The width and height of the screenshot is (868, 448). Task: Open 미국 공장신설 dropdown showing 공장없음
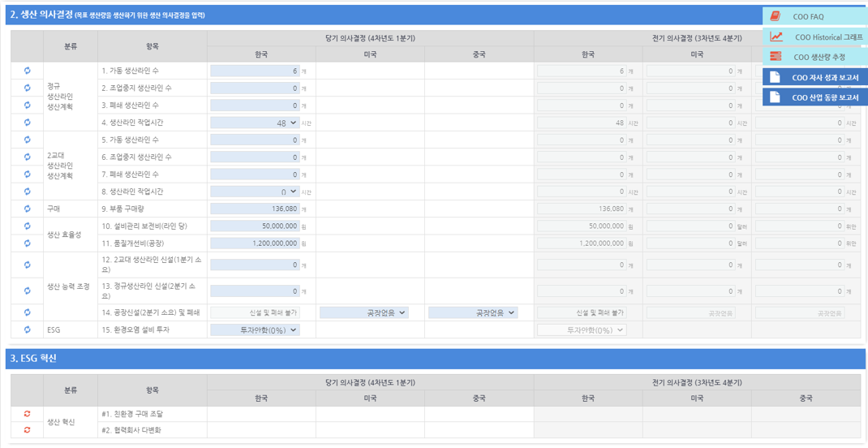point(363,312)
